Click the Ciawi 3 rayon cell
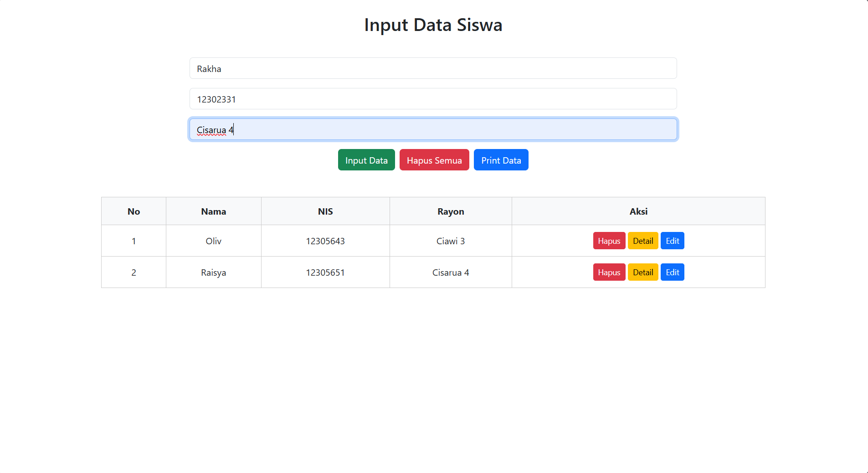The height and width of the screenshot is (473, 868). 451,241
